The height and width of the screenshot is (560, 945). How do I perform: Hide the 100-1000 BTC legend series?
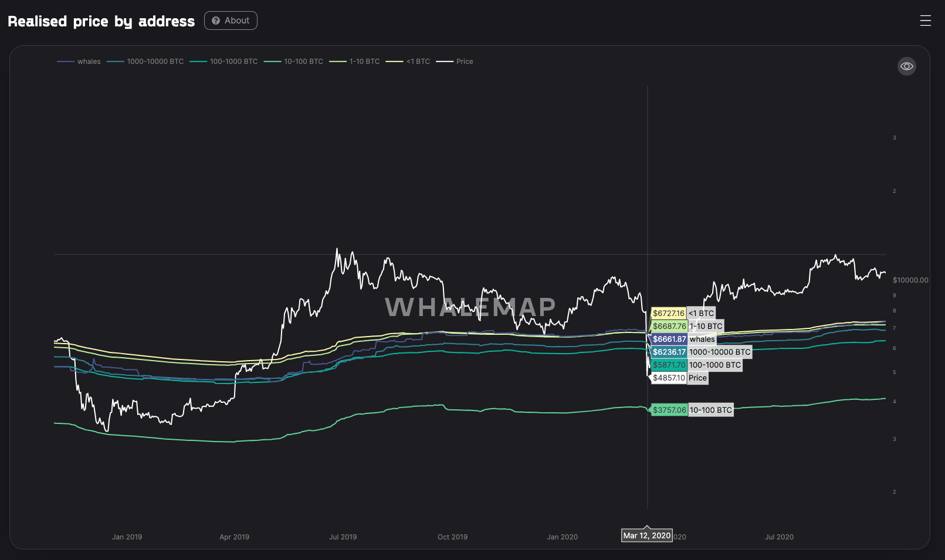point(224,62)
